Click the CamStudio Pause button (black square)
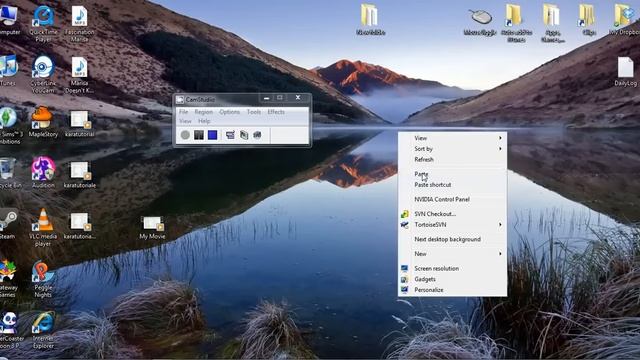The image size is (640, 360). pyautogui.click(x=199, y=135)
